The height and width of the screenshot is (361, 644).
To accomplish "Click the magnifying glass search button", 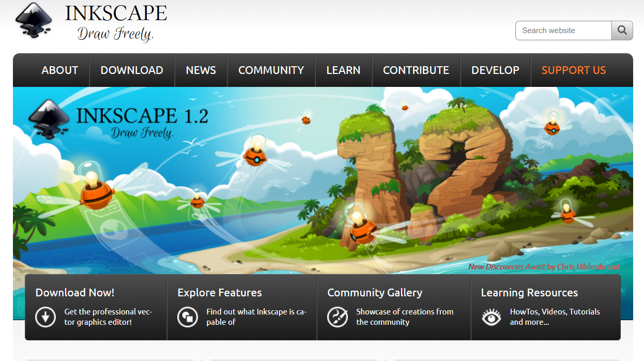I will click(622, 31).
